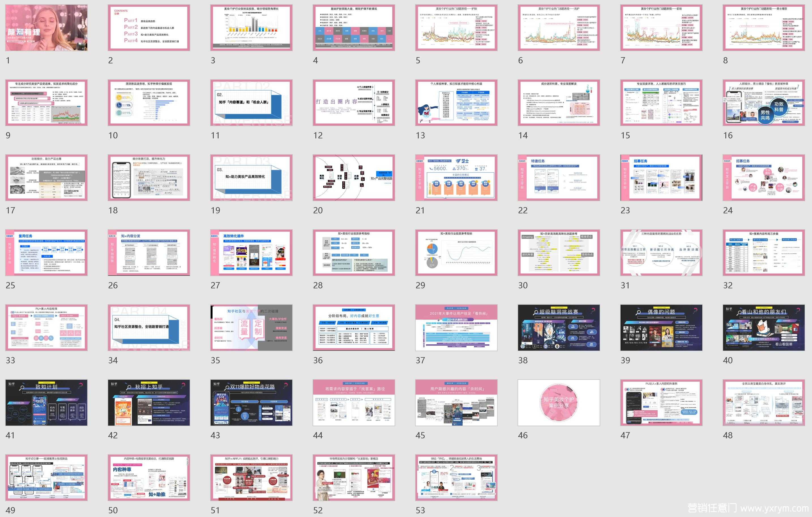Select slide 36 分阶段布局 thumbnail

coord(354,328)
